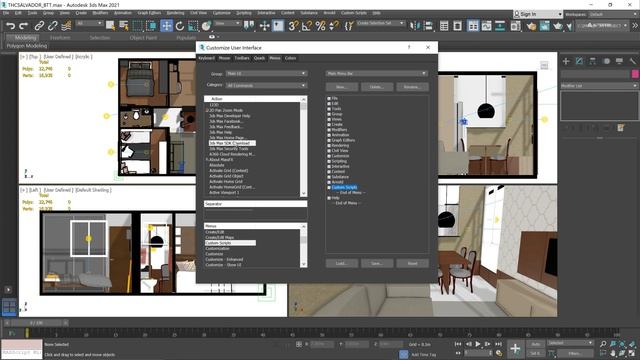
Task: Open Select by Name tool
Action: [124, 26]
